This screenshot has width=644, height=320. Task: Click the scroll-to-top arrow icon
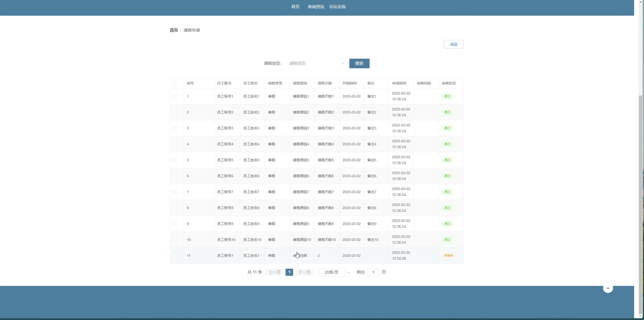click(x=608, y=288)
